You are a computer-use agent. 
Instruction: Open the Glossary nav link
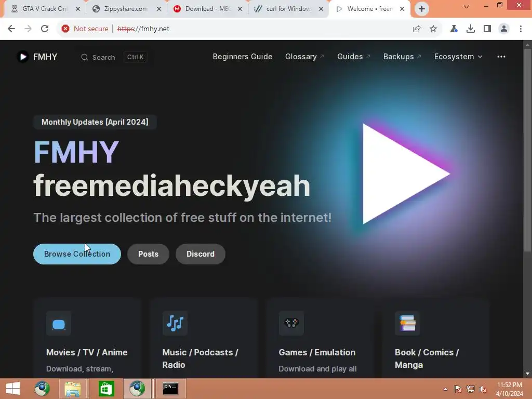click(x=304, y=57)
